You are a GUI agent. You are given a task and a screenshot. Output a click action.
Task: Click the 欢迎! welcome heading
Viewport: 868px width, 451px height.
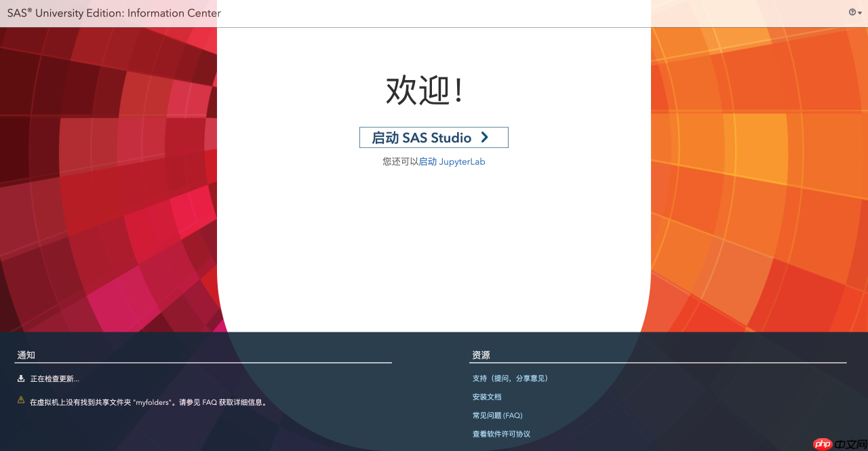click(425, 91)
